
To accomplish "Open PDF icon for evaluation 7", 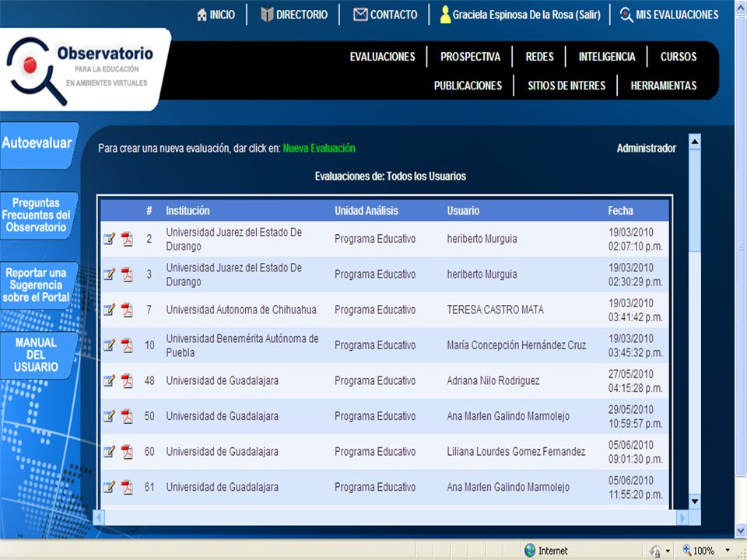I will tap(127, 310).
